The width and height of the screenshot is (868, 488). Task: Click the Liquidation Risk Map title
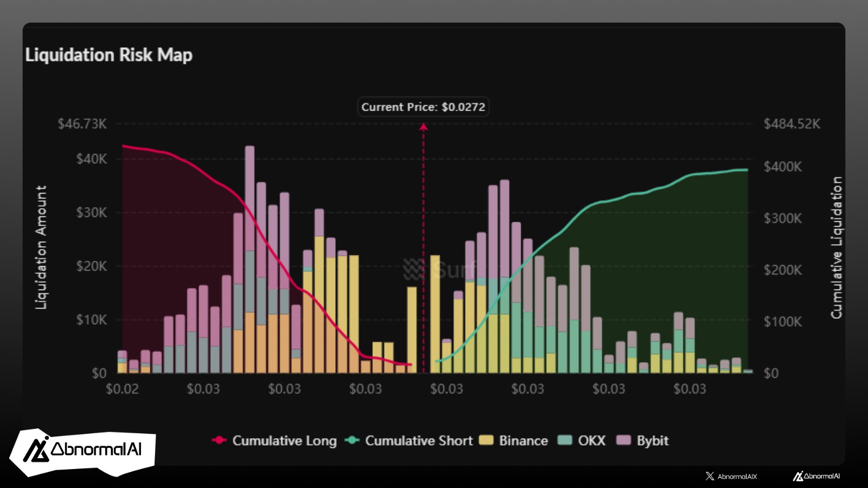click(108, 55)
